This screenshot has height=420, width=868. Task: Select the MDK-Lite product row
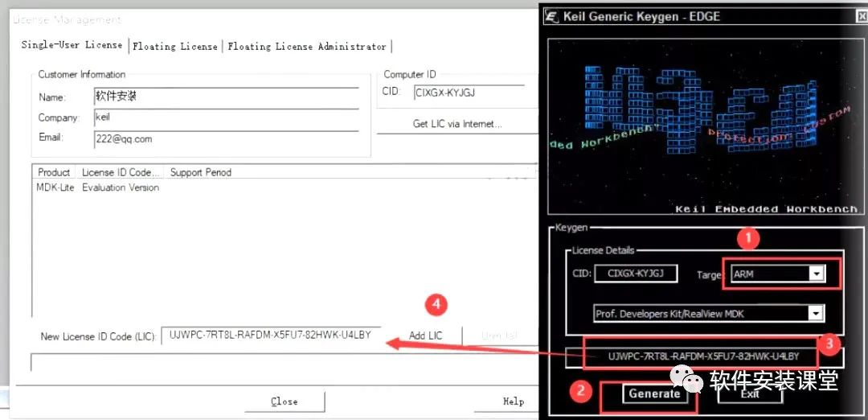(55, 187)
